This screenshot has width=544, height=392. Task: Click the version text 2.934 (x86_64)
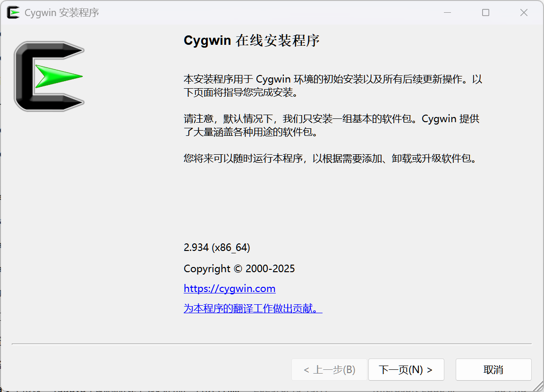217,248
